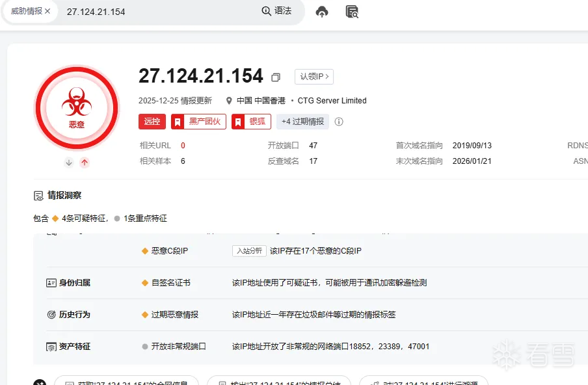Click the 获取全网信息 button at bottom
The image size is (588, 385).
126,382
